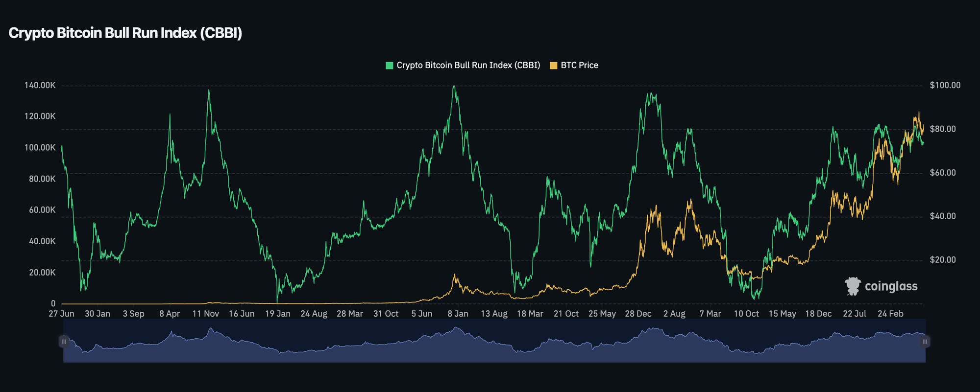The width and height of the screenshot is (980, 392).
Task: Click the green CBBI legend color swatch
Action: pyautogui.click(x=390, y=66)
